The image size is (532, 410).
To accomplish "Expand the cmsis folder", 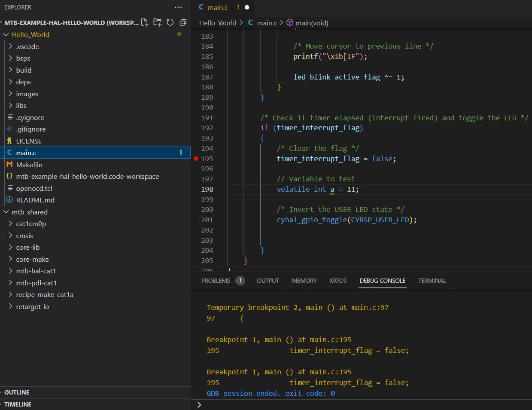I will tap(11, 236).
